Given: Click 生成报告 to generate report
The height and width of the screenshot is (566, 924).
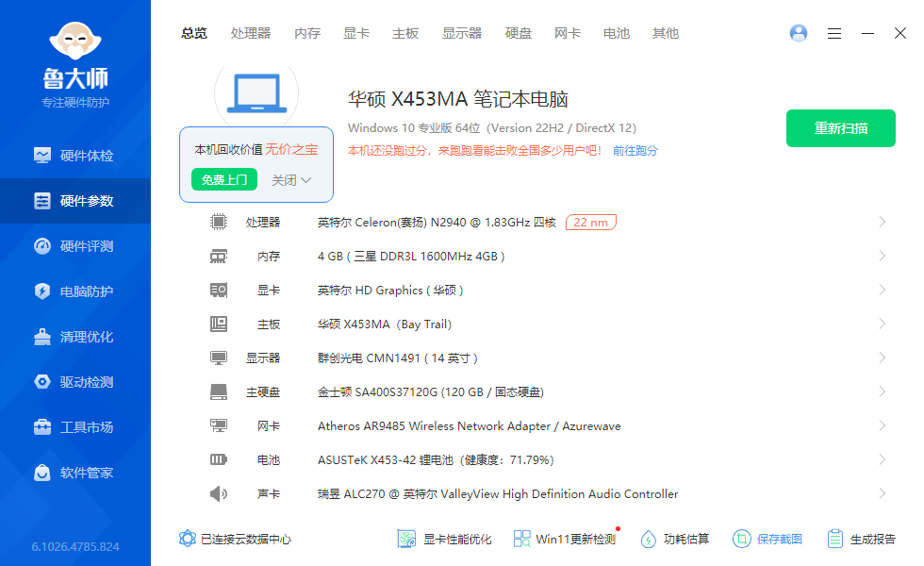Looking at the screenshot, I should click(x=862, y=539).
